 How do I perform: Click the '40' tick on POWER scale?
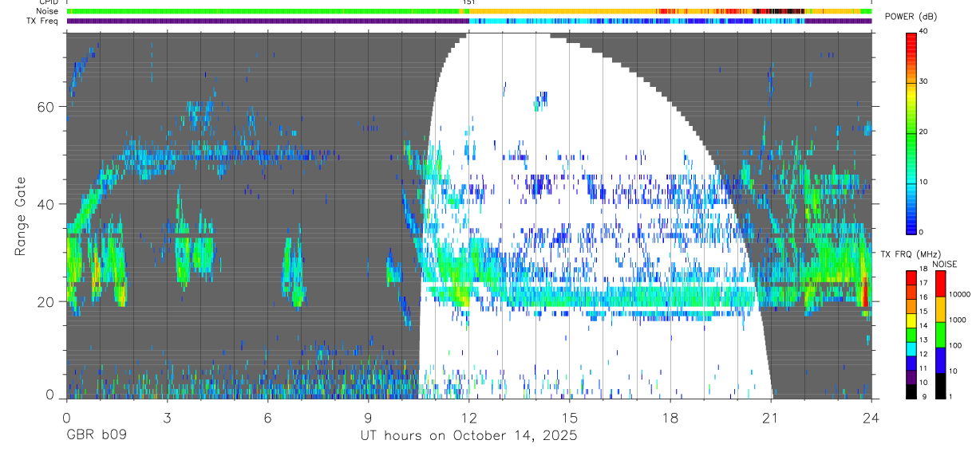923,32
